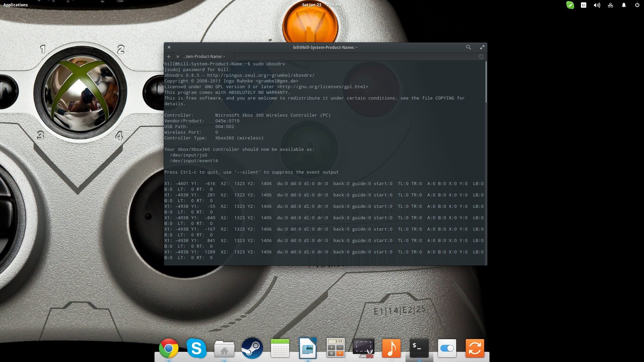The width and height of the screenshot is (644, 362).
Task: Click the 'Press Ctrl-c to quit' line
Action: click(x=251, y=172)
